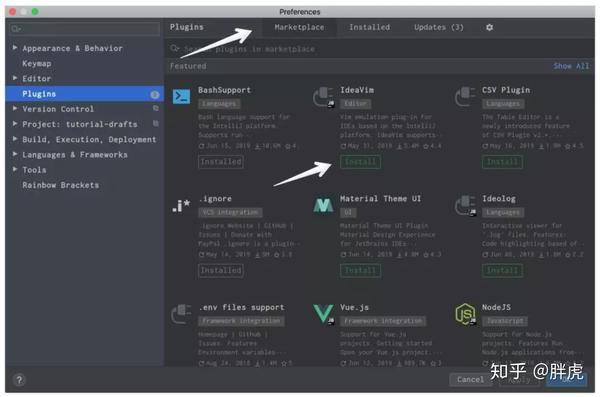Click .ignore's Installed button

pyautogui.click(x=221, y=271)
